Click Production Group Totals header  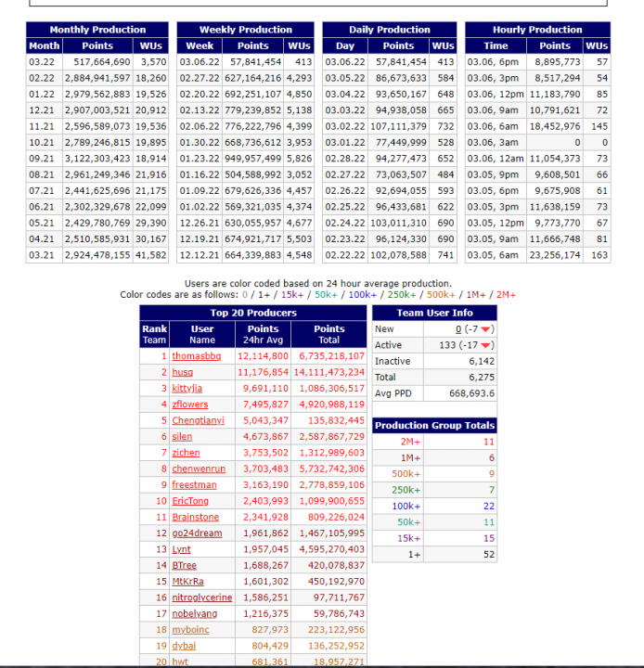[434, 426]
